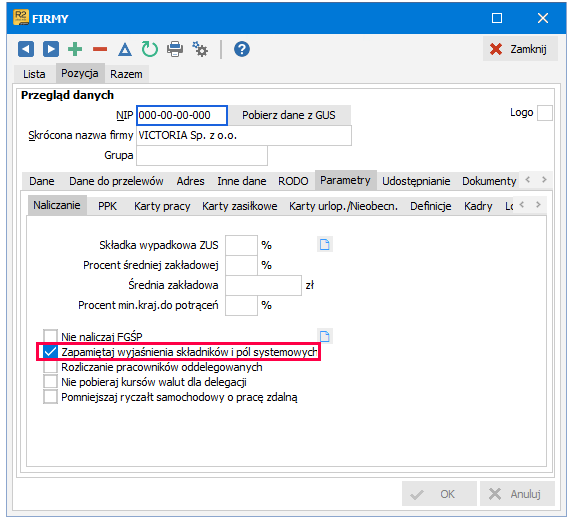Uncheck Zapamiętaj wyjaśnienia składników checkbox
The height and width of the screenshot is (521, 575).
coord(50,352)
